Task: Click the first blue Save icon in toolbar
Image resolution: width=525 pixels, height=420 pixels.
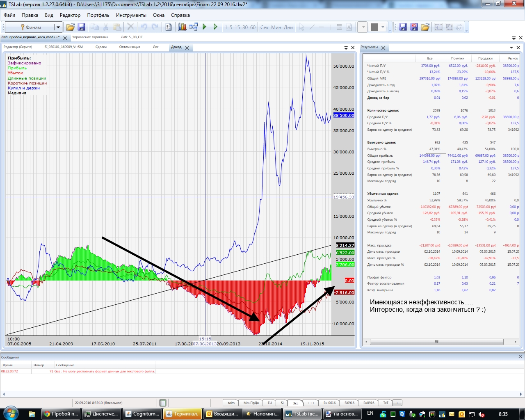Action: tap(81, 27)
